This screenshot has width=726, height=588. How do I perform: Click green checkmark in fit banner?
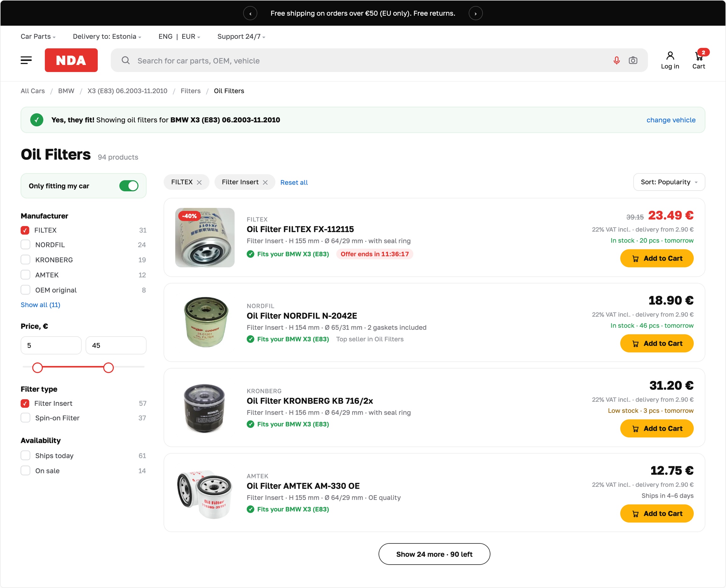[37, 120]
